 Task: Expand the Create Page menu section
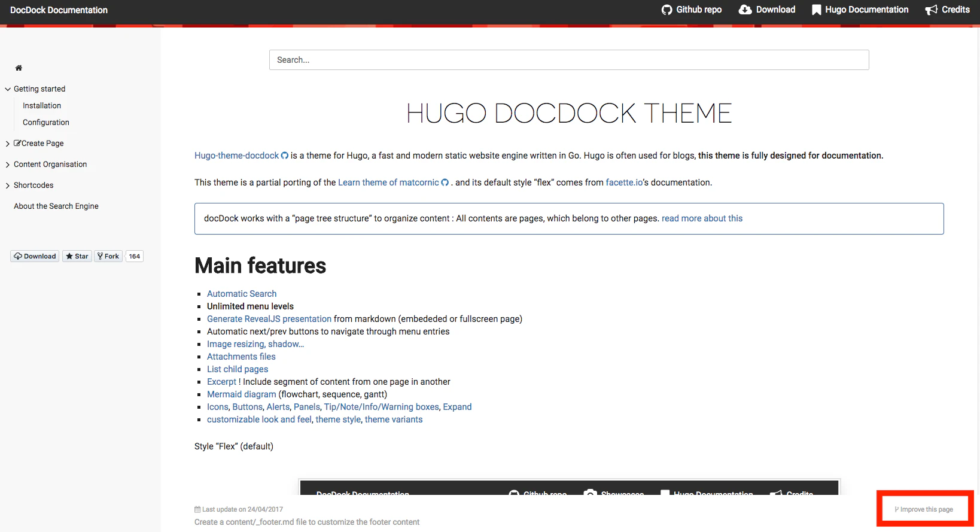8,144
